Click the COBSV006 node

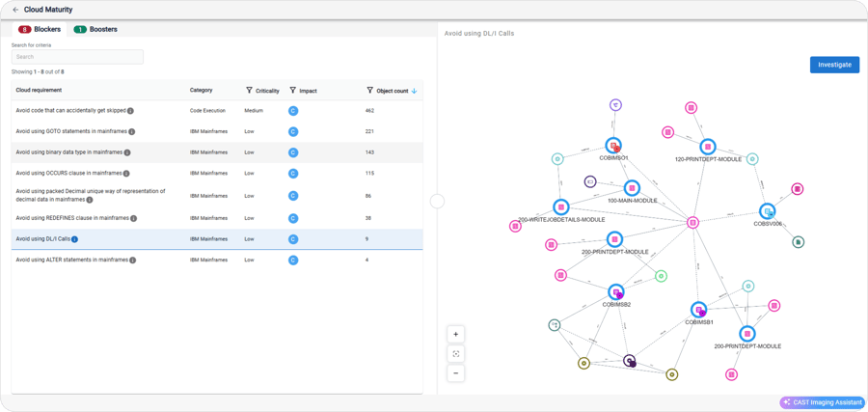(x=768, y=211)
